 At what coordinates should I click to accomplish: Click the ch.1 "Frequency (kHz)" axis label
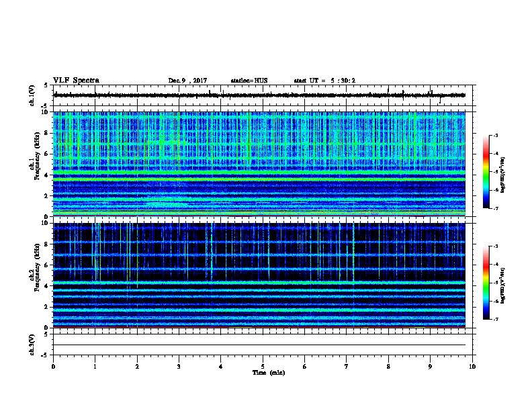[37, 156]
